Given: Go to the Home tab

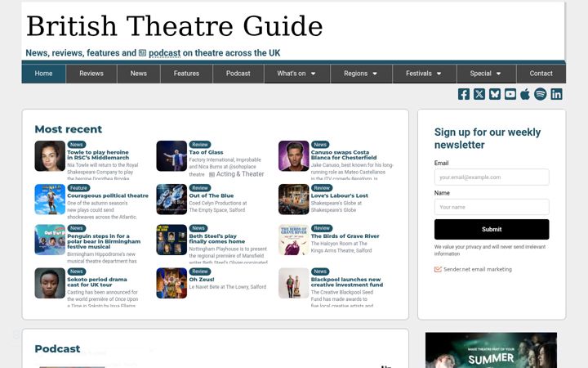Looking at the screenshot, I should [x=43, y=74].
